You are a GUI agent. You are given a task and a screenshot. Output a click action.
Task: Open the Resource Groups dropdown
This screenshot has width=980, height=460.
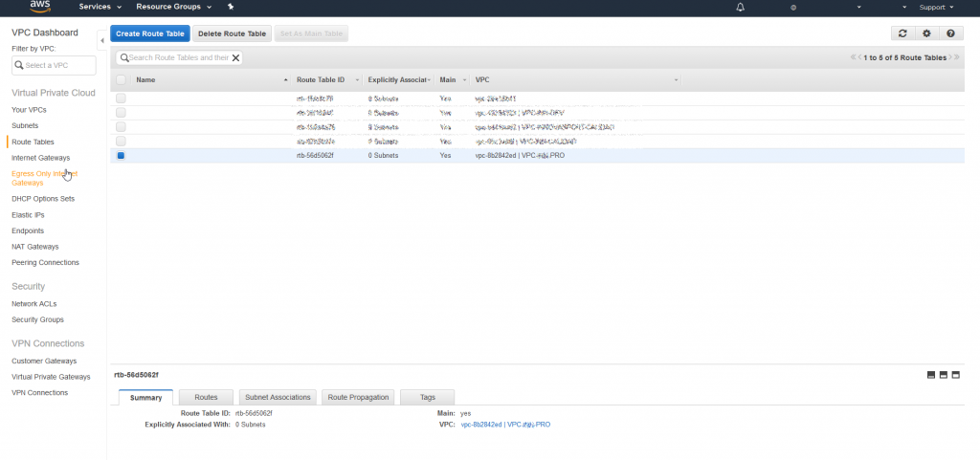point(172,7)
